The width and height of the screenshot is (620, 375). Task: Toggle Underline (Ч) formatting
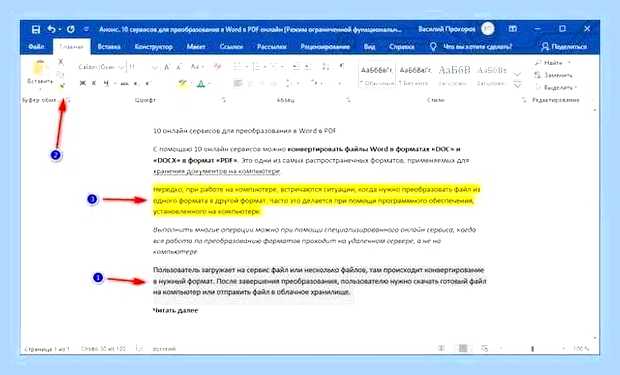pyautogui.click(x=106, y=83)
